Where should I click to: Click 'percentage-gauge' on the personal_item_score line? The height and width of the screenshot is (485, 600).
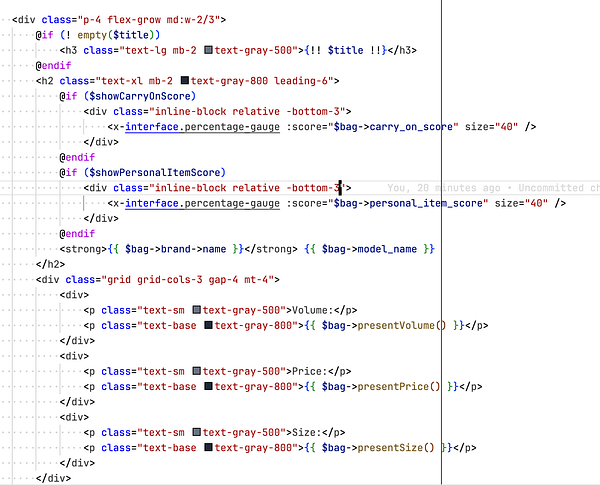coord(232,203)
